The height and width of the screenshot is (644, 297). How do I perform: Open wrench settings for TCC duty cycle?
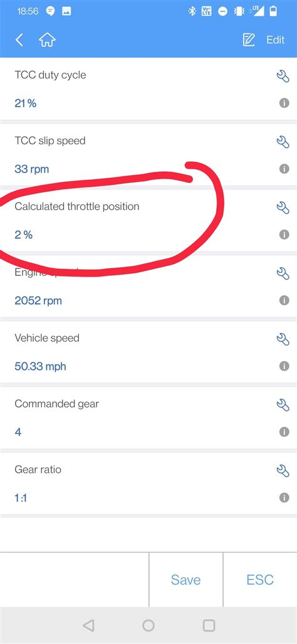[283, 77]
